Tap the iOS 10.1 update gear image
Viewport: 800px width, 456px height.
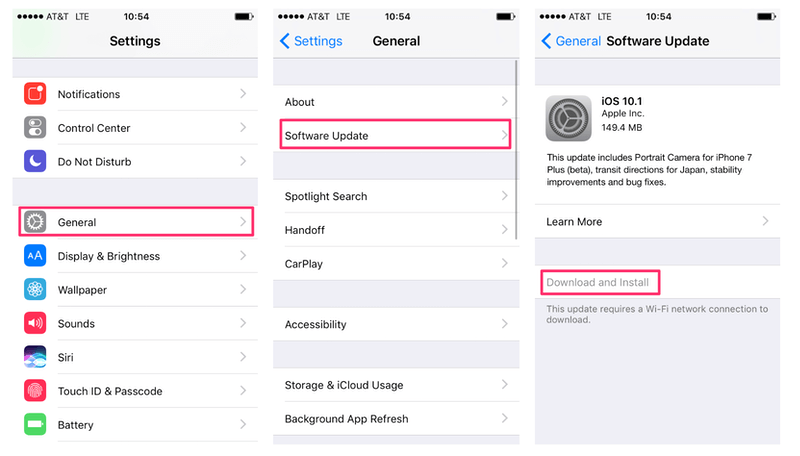(x=568, y=118)
